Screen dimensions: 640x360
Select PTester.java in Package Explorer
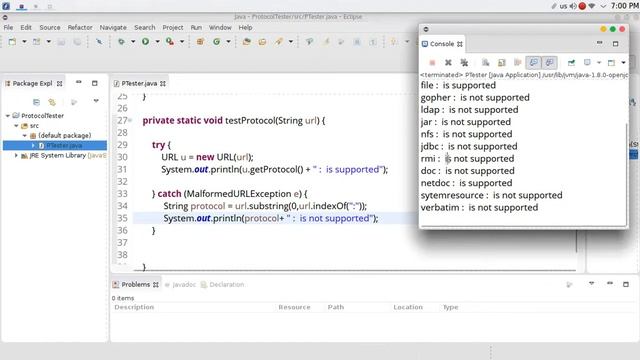pos(64,145)
